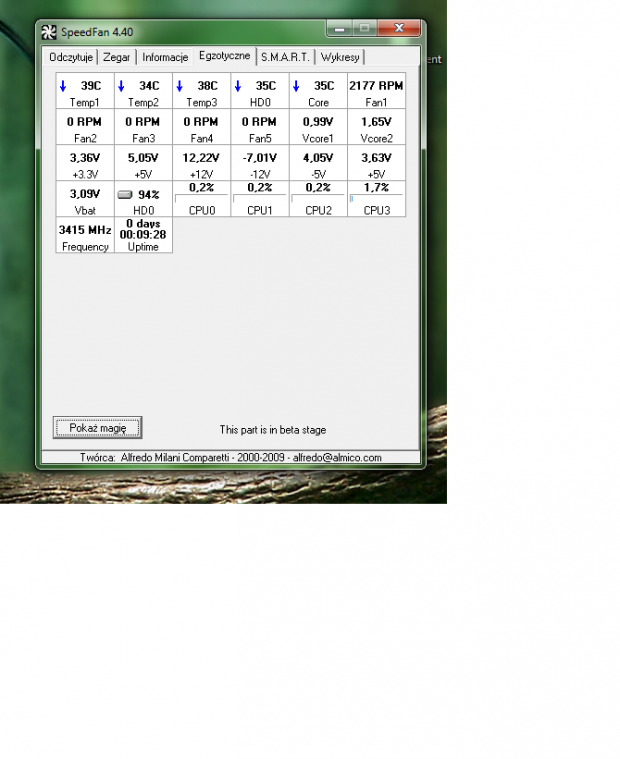Click the Uptime 00:09:28 cell
Viewport: 620px width, 759px height.
(x=143, y=235)
